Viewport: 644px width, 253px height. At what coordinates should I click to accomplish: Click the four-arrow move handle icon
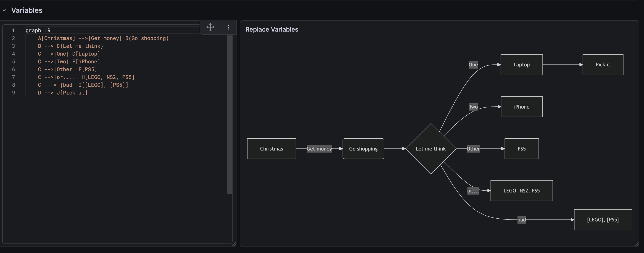click(210, 27)
